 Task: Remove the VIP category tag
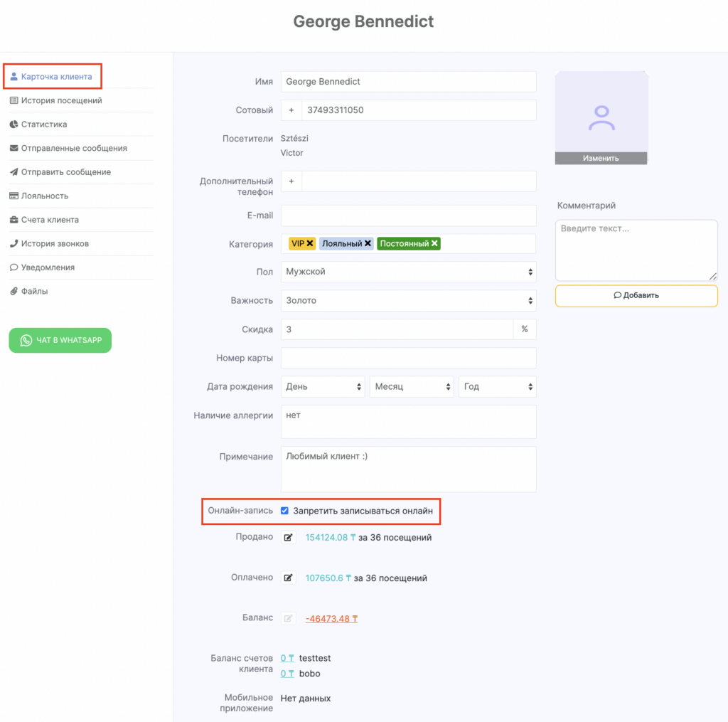(x=310, y=243)
